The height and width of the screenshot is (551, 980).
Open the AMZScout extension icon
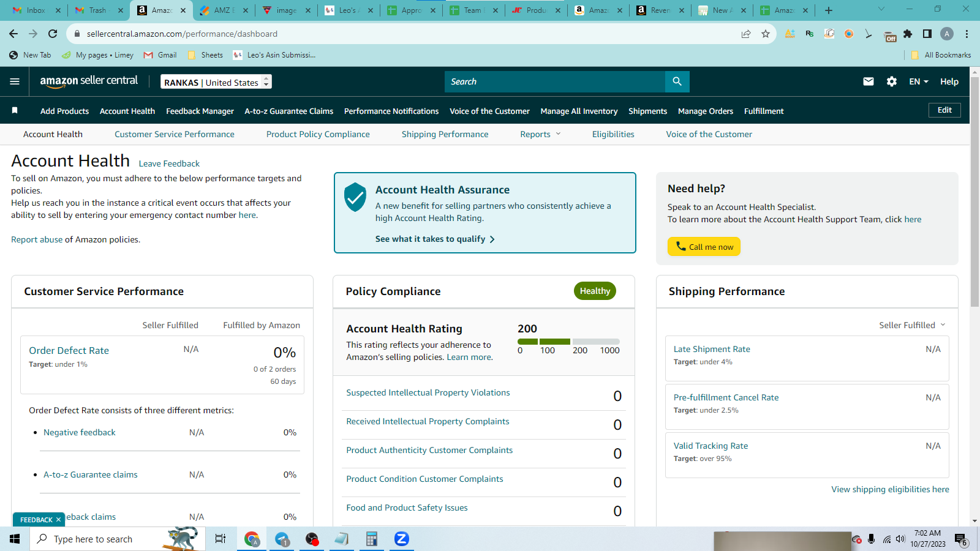coord(790,34)
